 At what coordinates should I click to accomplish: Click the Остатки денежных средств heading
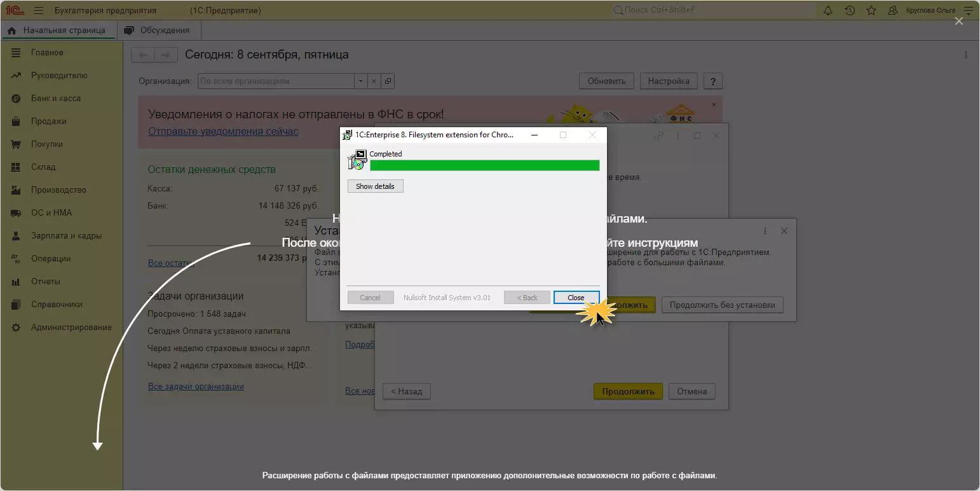(x=212, y=170)
